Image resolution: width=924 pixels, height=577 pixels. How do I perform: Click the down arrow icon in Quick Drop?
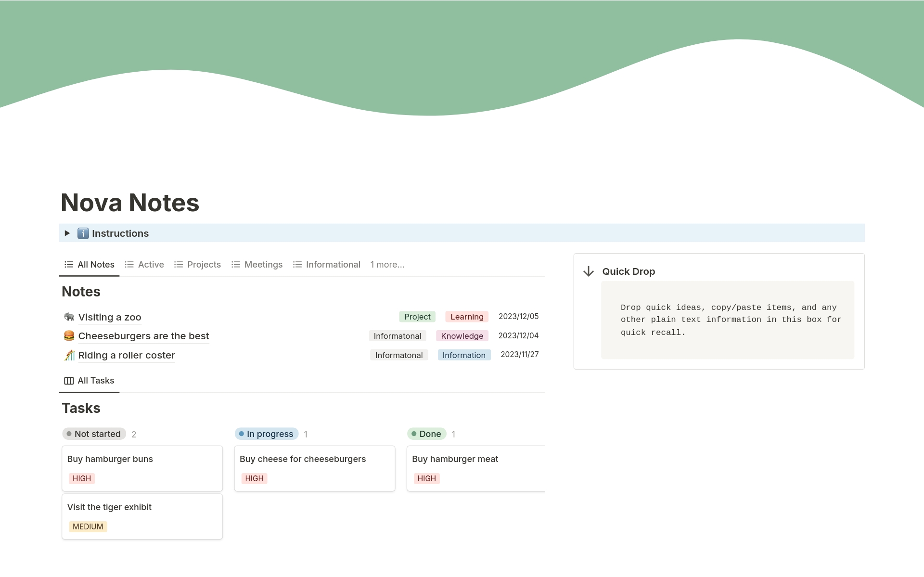589,271
